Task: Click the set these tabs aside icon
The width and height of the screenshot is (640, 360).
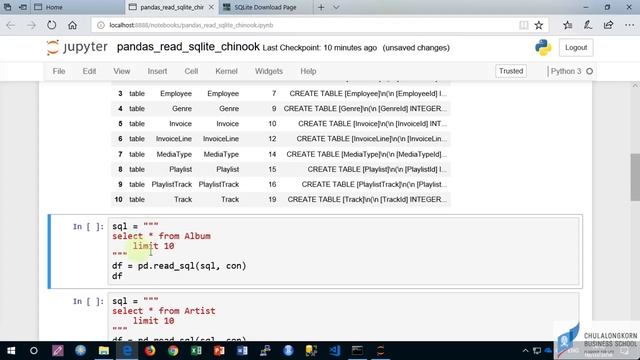Action: click(23, 7)
